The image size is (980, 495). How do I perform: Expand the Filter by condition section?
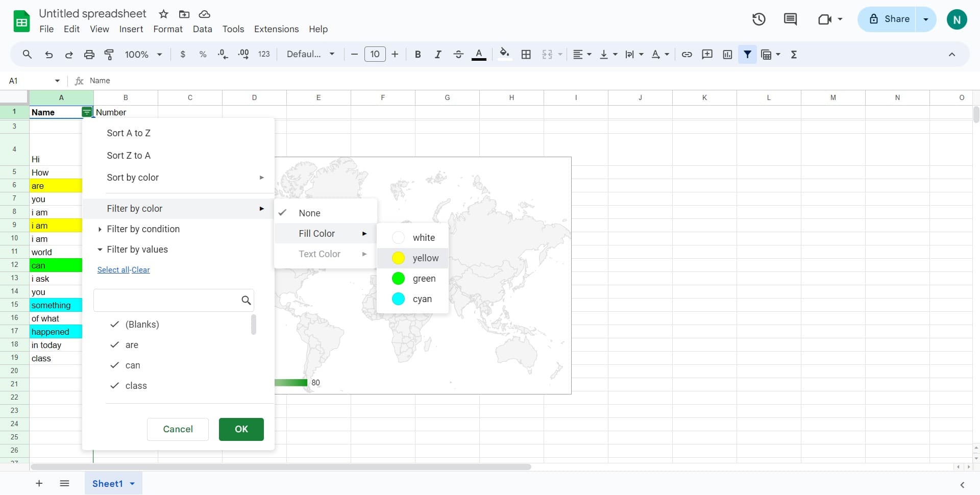[100, 229]
